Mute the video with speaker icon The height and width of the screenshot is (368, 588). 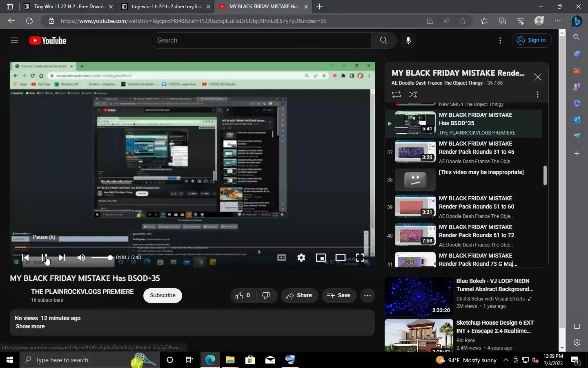[x=81, y=258]
